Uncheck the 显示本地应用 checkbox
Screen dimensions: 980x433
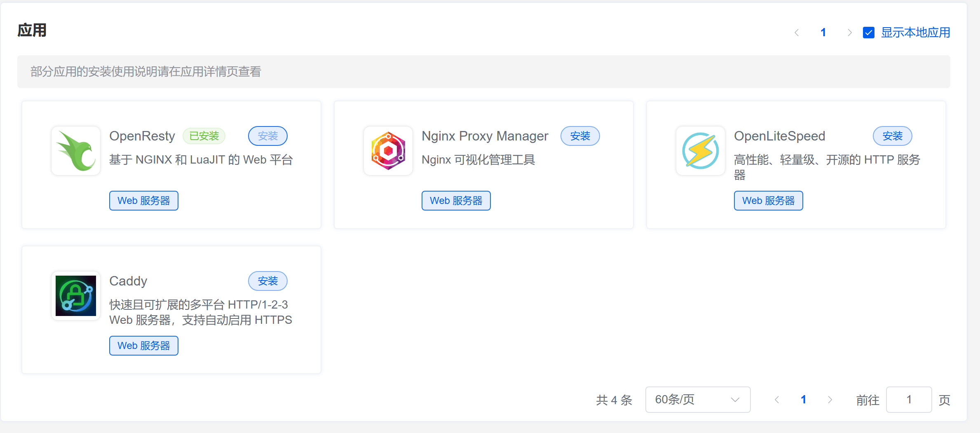(x=869, y=33)
